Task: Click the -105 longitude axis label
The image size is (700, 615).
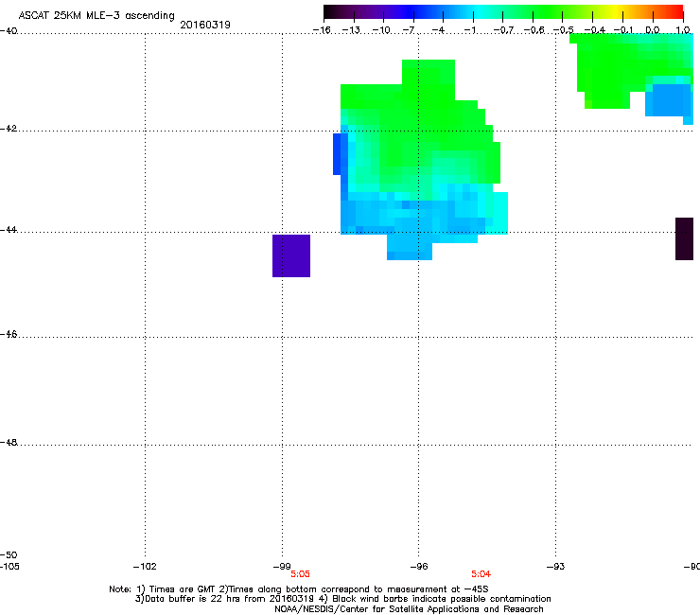Action: point(9,567)
